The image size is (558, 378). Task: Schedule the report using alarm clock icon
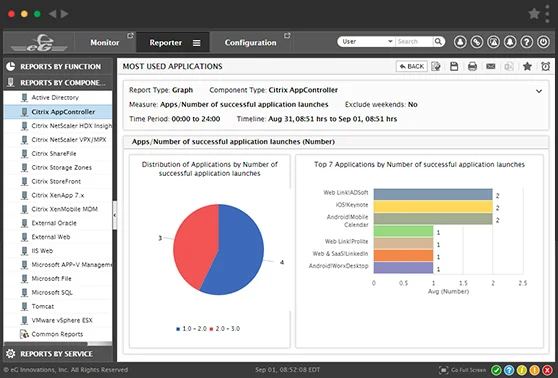pyautogui.click(x=546, y=66)
